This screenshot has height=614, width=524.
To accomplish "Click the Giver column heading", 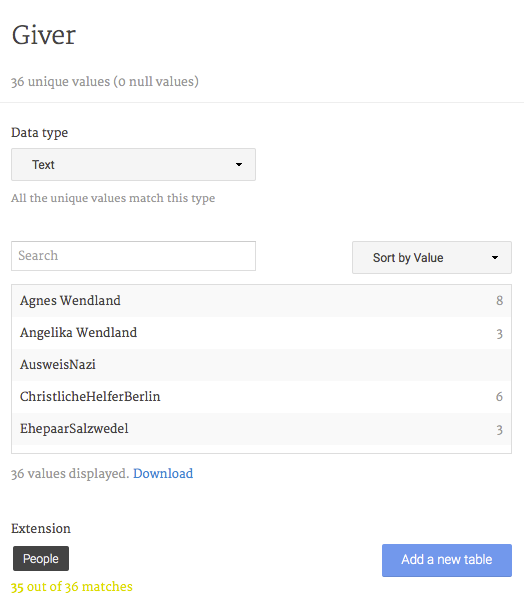I will pos(43,35).
